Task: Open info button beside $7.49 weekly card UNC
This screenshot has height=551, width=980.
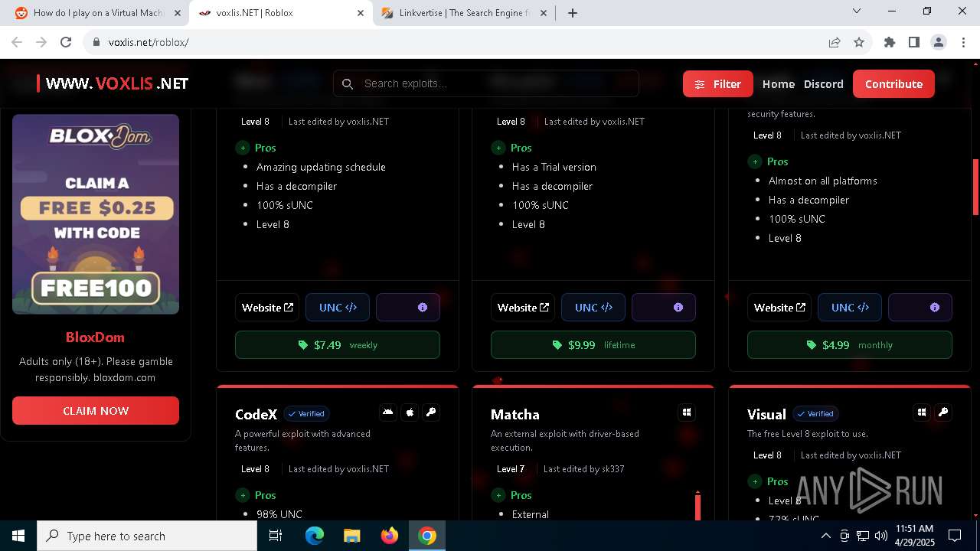Action: 408,307
